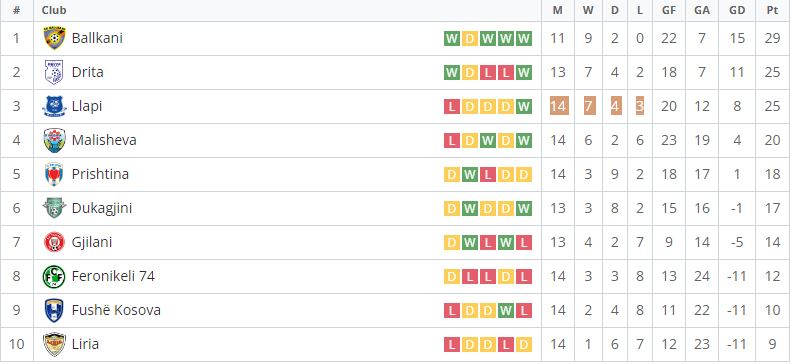Screen dimensions: 792x364
Task: Select the highlighted 14 matches cell for Llapi
Action: pos(559,106)
